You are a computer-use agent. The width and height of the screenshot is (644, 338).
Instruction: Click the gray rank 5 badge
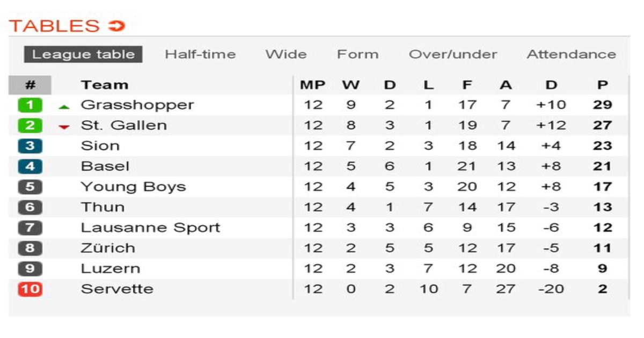30,187
